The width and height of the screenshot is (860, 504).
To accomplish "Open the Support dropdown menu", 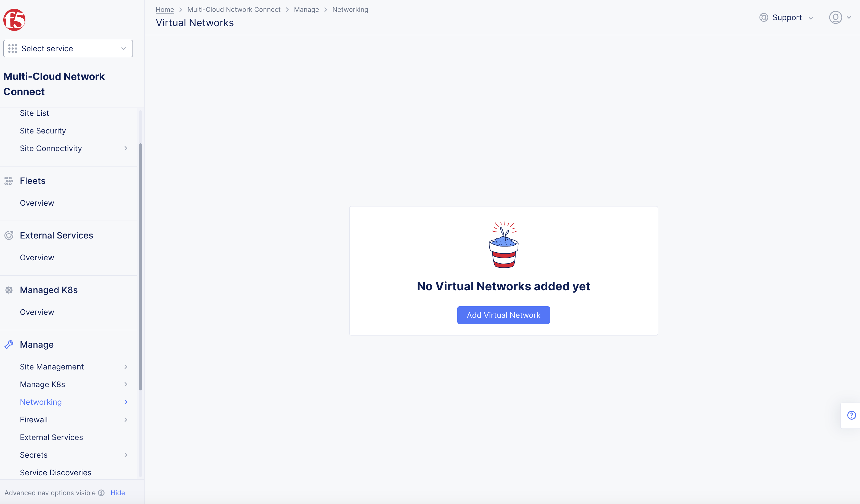I will 787,17.
